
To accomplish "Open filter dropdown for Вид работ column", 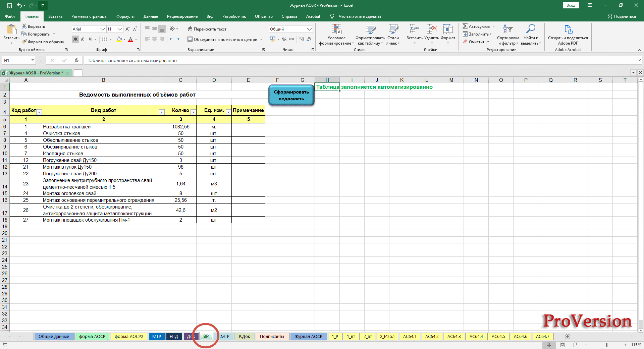I will [x=162, y=112].
